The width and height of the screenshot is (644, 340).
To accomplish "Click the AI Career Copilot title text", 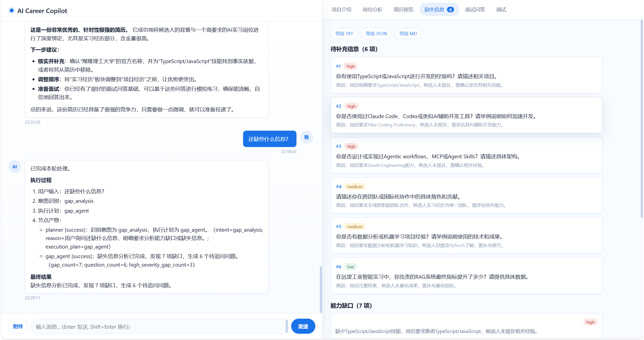I will click(x=42, y=11).
